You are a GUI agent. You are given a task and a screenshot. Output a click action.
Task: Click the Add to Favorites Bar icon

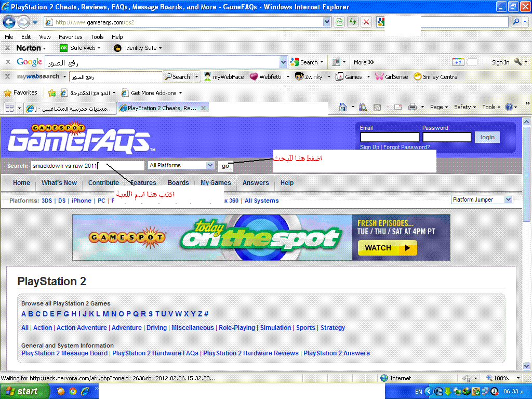(x=52, y=92)
